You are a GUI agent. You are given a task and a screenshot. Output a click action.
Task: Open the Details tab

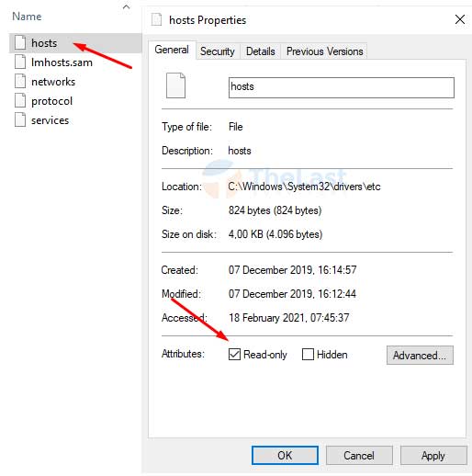point(261,51)
